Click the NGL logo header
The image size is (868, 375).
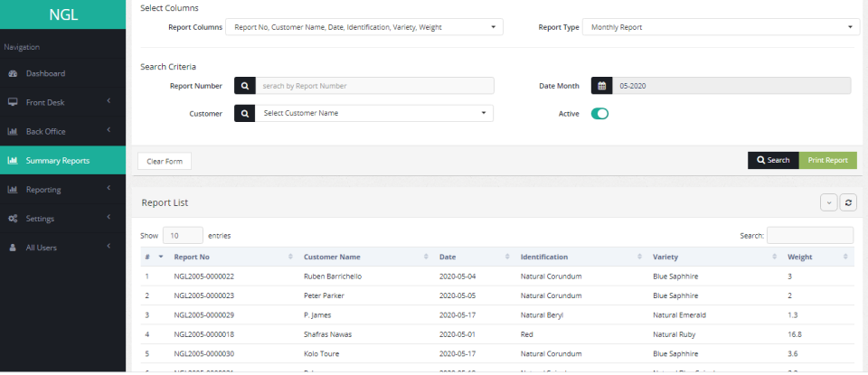click(x=62, y=14)
